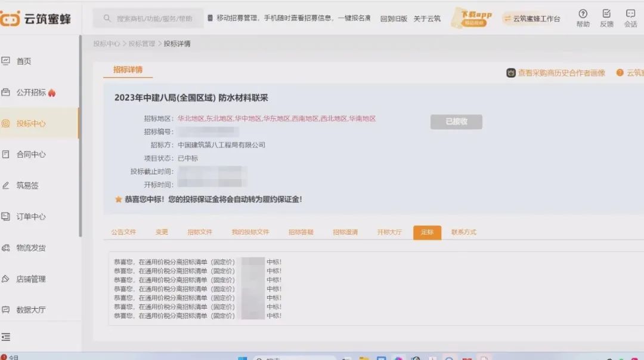Switch to 我的投标文件 tab

click(x=250, y=232)
